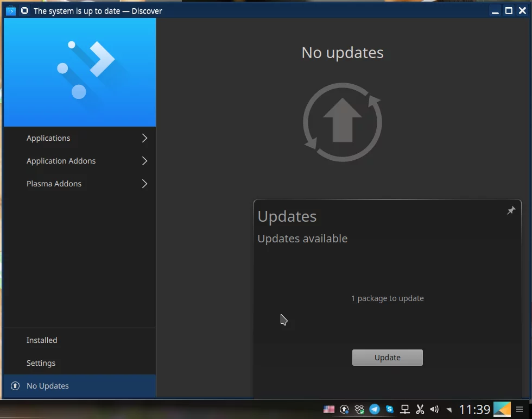Image resolution: width=532 pixels, height=419 pixels.
Task: Open the Applications category
Action: point(79,138)
